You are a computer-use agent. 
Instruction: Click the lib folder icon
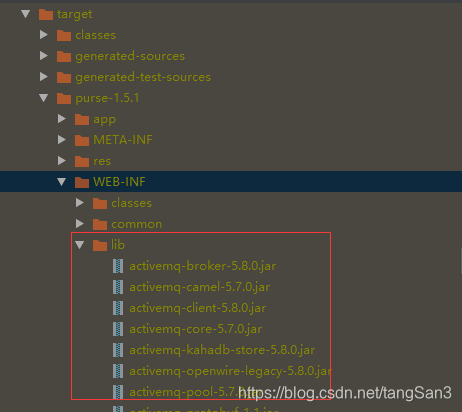[x=100, y=245]
